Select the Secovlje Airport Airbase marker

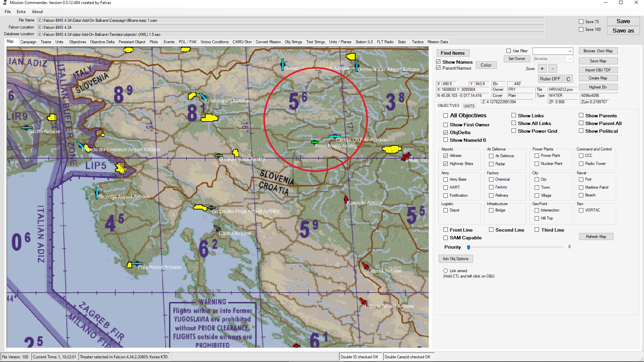click(97, 193)
